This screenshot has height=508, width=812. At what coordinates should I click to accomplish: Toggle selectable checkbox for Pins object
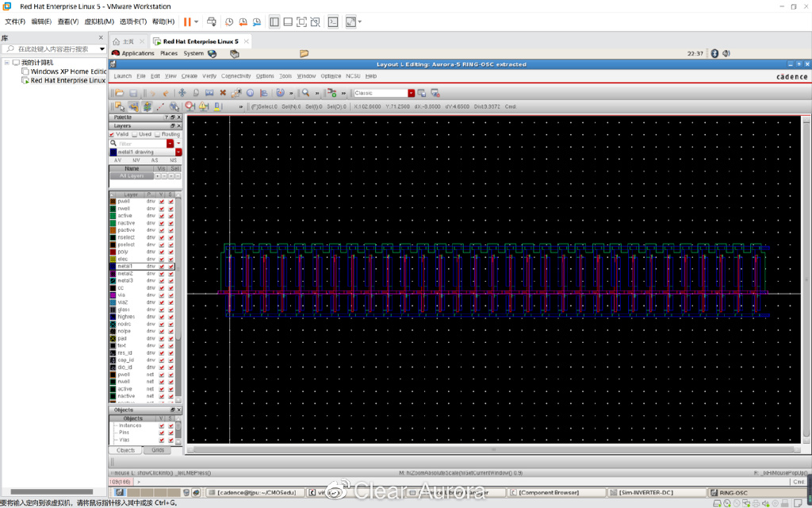point(171,433)
